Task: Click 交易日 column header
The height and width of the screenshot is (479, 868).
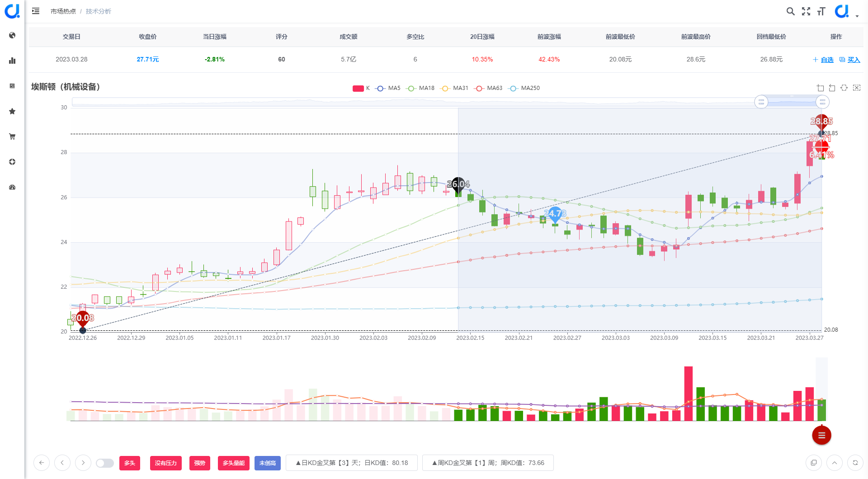Action: [71, 37]
